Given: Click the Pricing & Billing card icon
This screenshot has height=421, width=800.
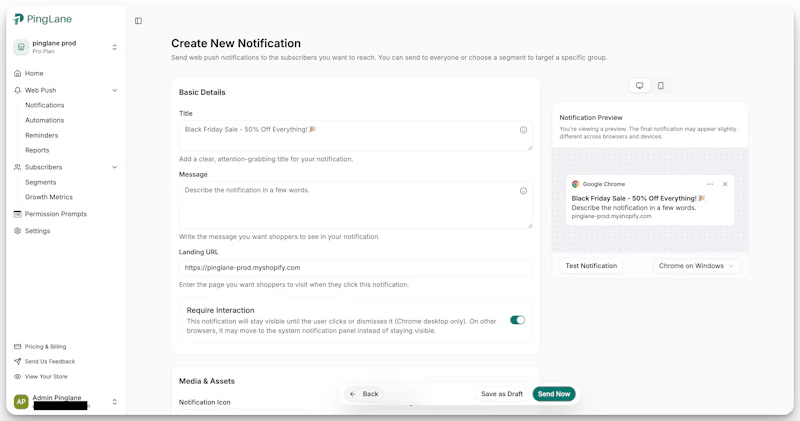Looking at the screenshot, I should tap(17, 347).
